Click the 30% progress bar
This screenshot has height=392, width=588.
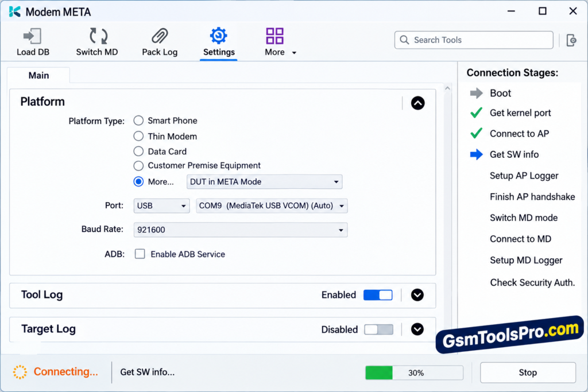click(414, 373)
